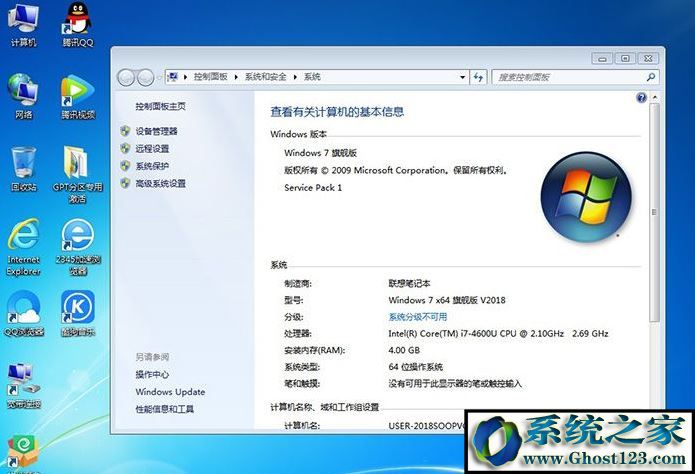Click Windows 7 x64 旗舰版 V2018 model value
Image resolution: width=695 pixels, height=474 pixels.
(447, 300)
